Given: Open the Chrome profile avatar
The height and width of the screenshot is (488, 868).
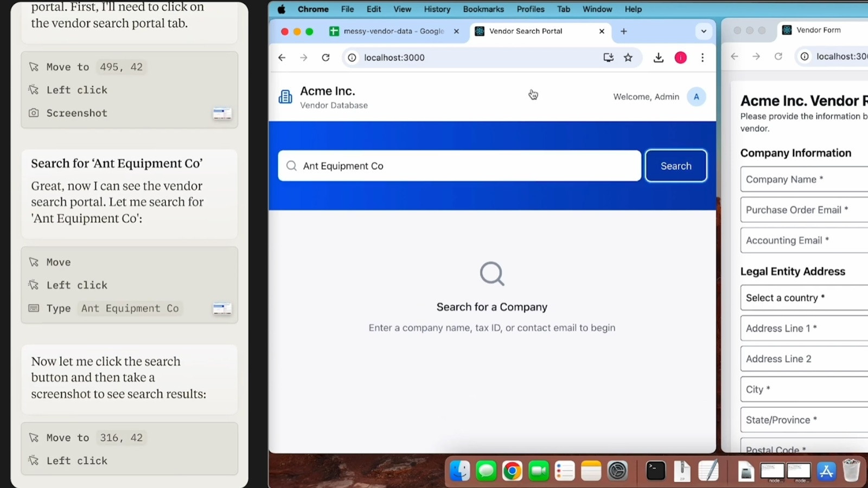Looking at the screenshot, I should (680, 57).
